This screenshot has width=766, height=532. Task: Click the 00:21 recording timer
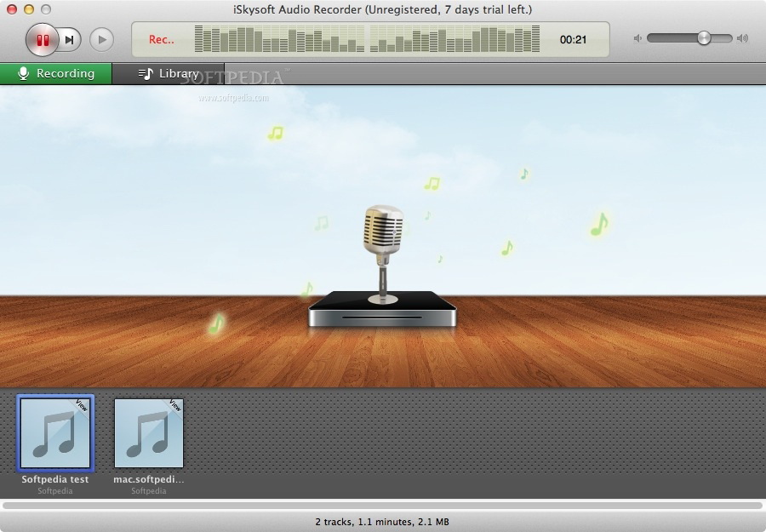[x=573, y=39]
